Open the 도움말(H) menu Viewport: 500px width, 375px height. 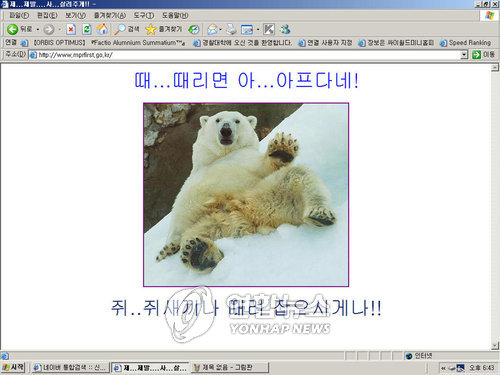[x=175, y=15]
